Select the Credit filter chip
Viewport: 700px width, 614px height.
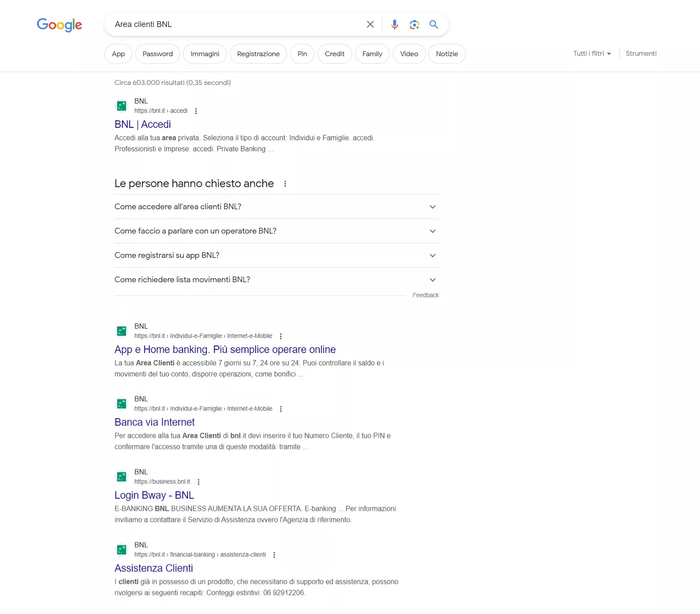[335, 54]
